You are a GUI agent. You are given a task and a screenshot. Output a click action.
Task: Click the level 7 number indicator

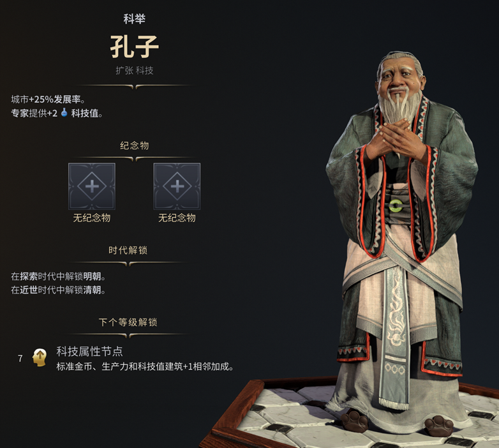coord(20,359)
